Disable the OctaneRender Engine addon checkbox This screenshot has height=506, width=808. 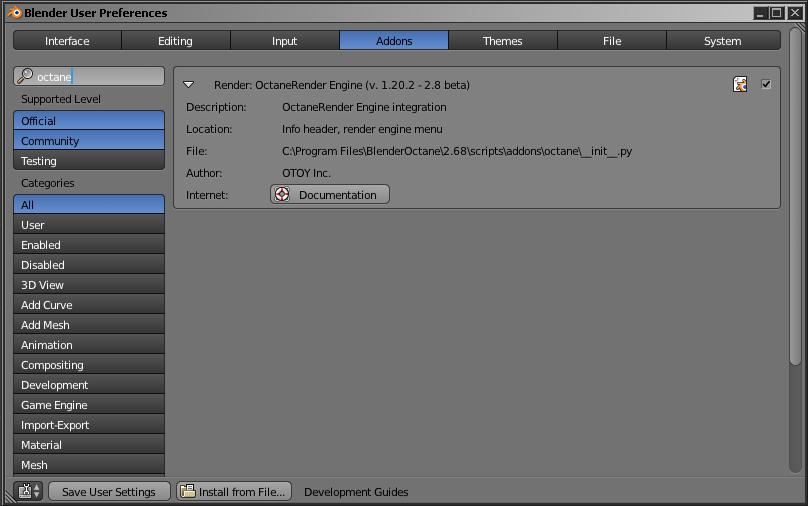766,85
